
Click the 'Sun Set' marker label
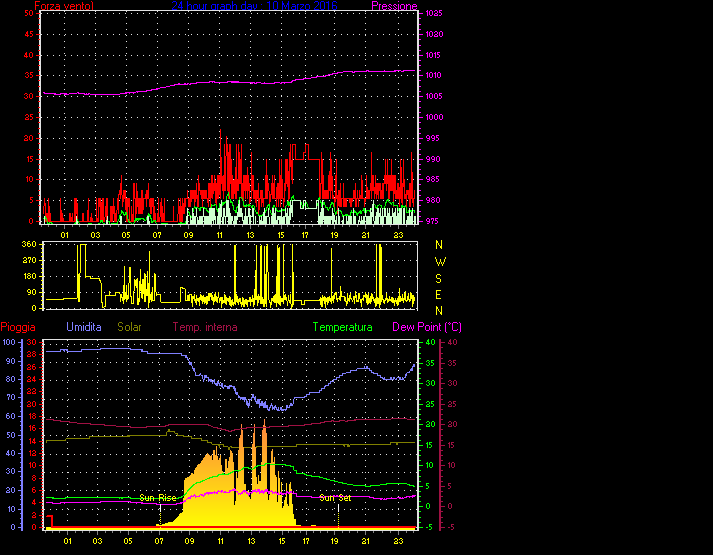335,498
